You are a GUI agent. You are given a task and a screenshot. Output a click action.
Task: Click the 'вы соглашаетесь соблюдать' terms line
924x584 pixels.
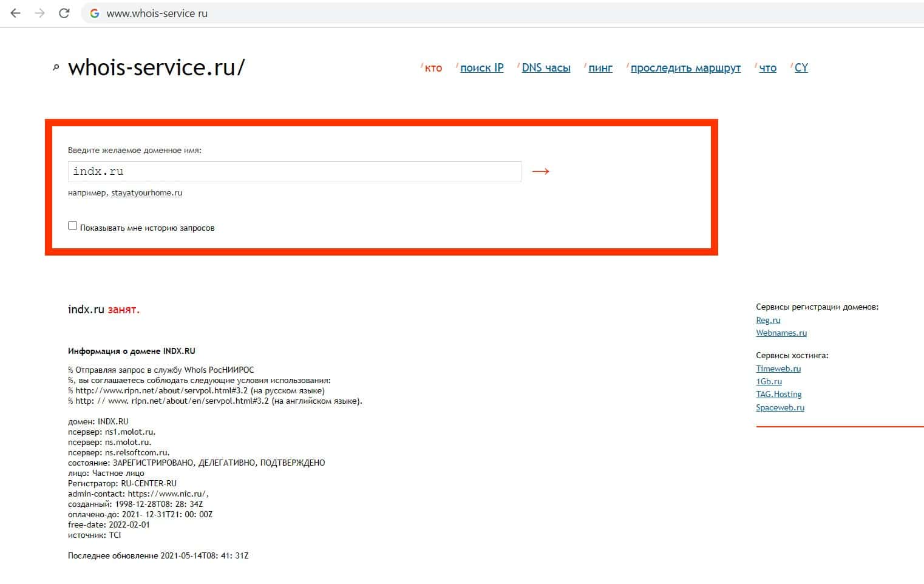200,380
